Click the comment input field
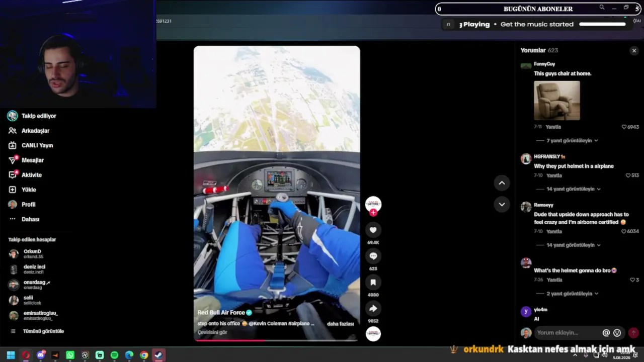 tap(568, 333)
